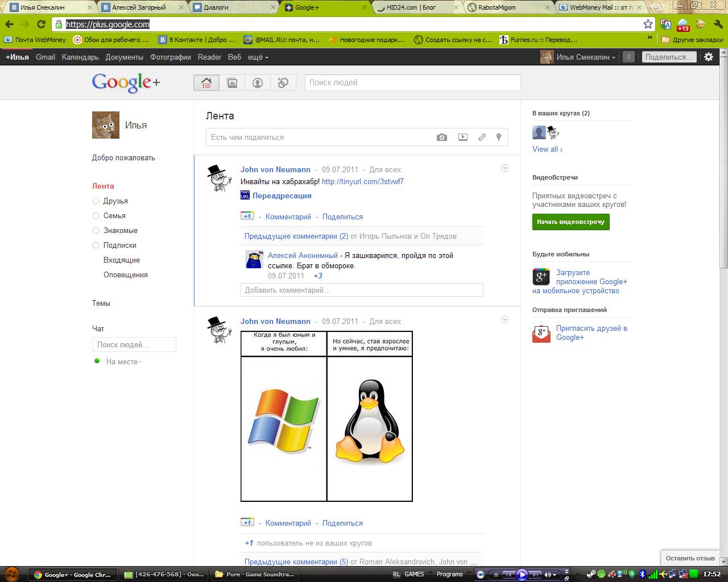Open Календарь from the Google bar
Viewport: 728px width, 582px height.
(x=80, y=57)
